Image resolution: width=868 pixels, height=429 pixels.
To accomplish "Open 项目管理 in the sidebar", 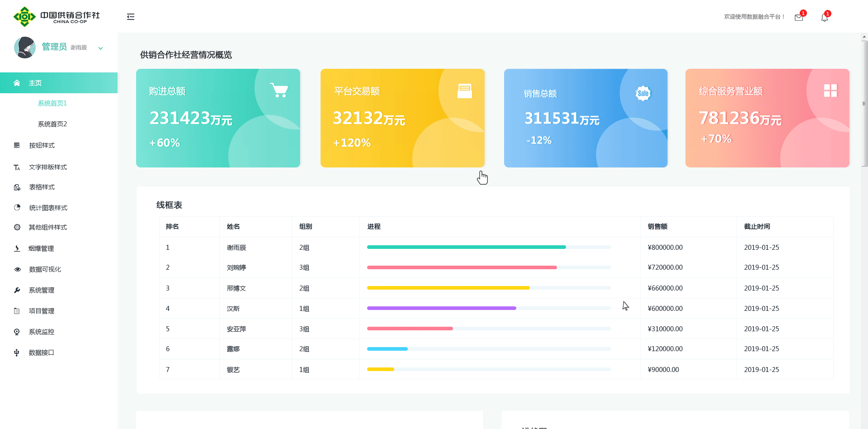I will pyautogui.click(x=42, y=311).
